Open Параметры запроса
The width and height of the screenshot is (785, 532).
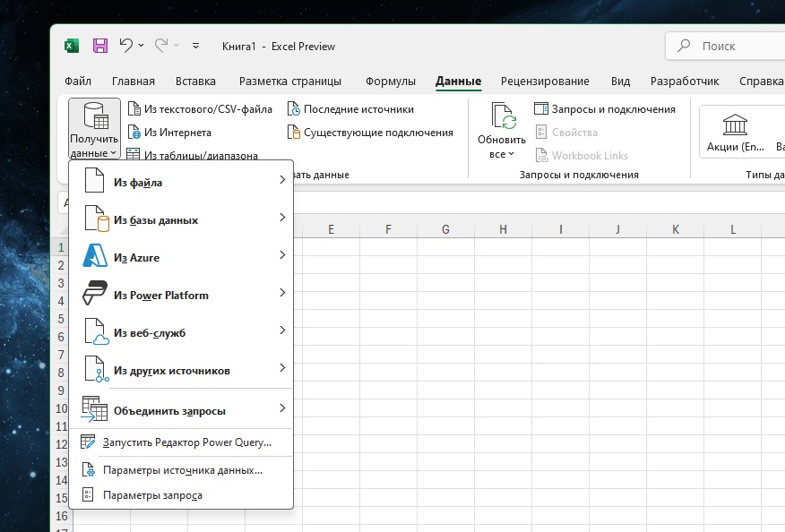point(181,495)
